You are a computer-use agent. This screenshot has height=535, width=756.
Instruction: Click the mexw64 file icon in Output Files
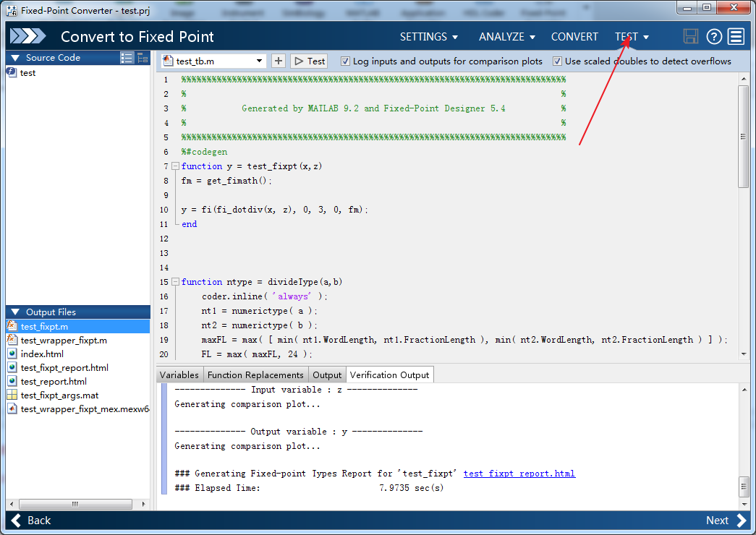(12, 408)
